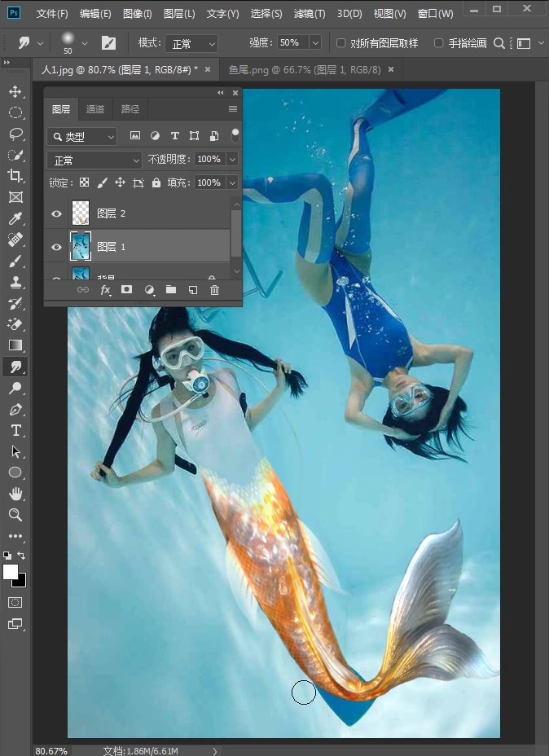This screenshot has height=756, width=549.
Task: Open the 模式 blend mode dropdown
Action: tap(191, 44)
